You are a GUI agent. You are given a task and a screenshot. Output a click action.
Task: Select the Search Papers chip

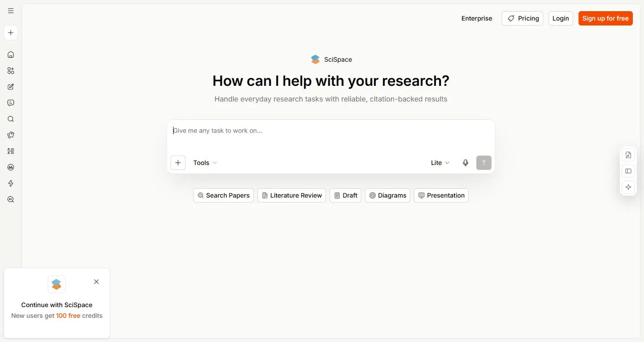click(x=224, y=195)
